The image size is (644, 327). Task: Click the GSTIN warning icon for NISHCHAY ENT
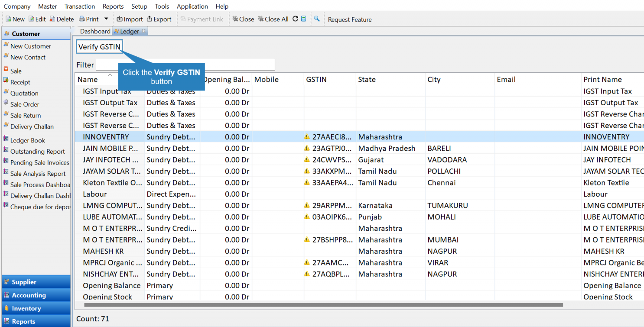[307, 274]
